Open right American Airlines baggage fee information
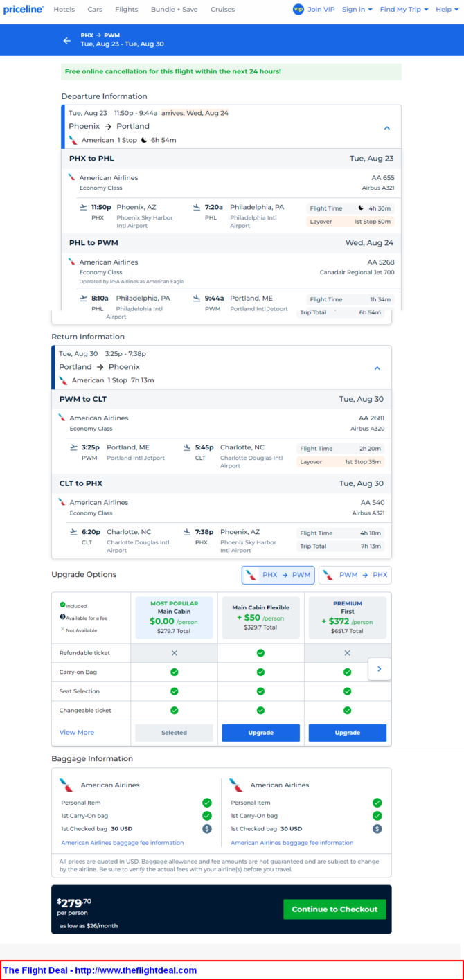This screenshot has height=980, width=464. point(292,843)
